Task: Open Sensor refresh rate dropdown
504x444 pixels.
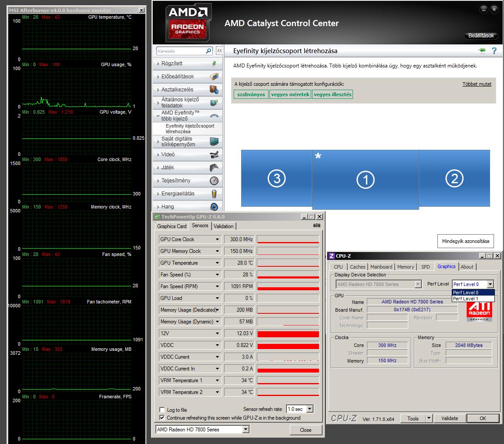Action: (309, 409)
